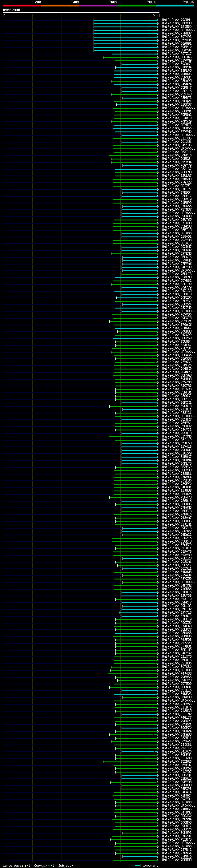Image resolution: width=197 pixels, height=868 pixels.
Task: Select hit label UniRef100_A1ZDJ1
Action: [177, 410]
